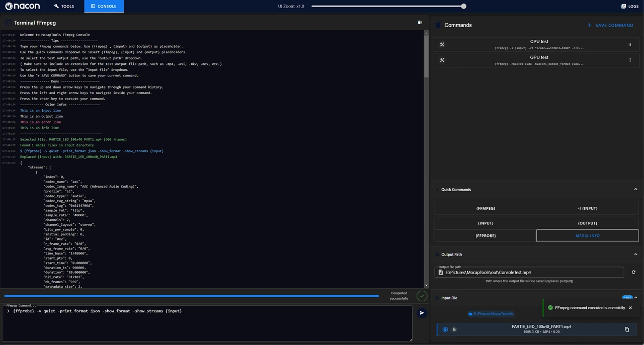Open the Logs panel
This screenshot has width=644, height=345.
[630, 6]
